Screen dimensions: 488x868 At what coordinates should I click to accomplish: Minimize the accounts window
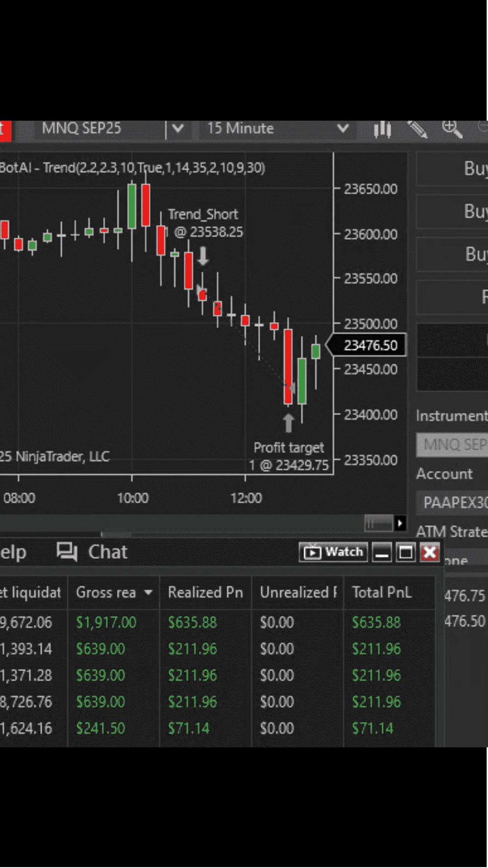(x=382, y=552)
